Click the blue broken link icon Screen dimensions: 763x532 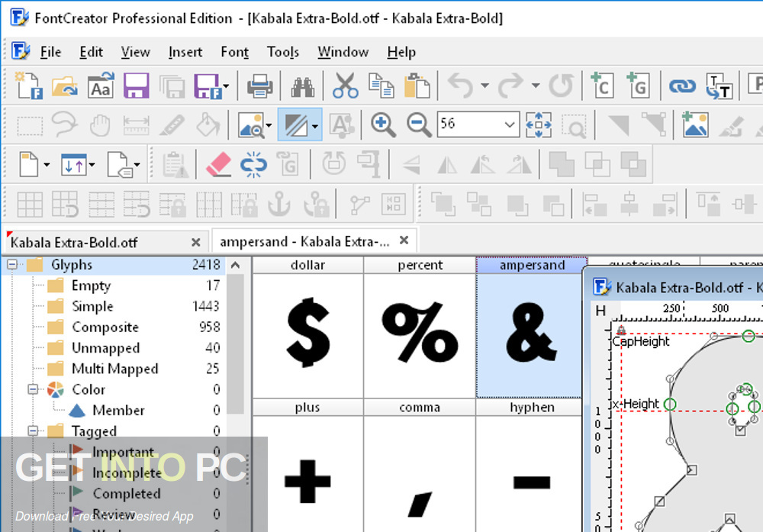253,165
